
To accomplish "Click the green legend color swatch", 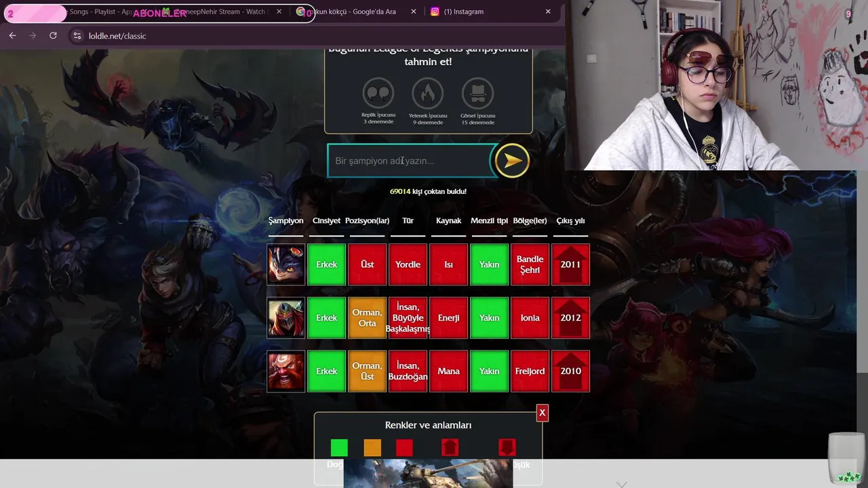I will [x=339, y=447].
